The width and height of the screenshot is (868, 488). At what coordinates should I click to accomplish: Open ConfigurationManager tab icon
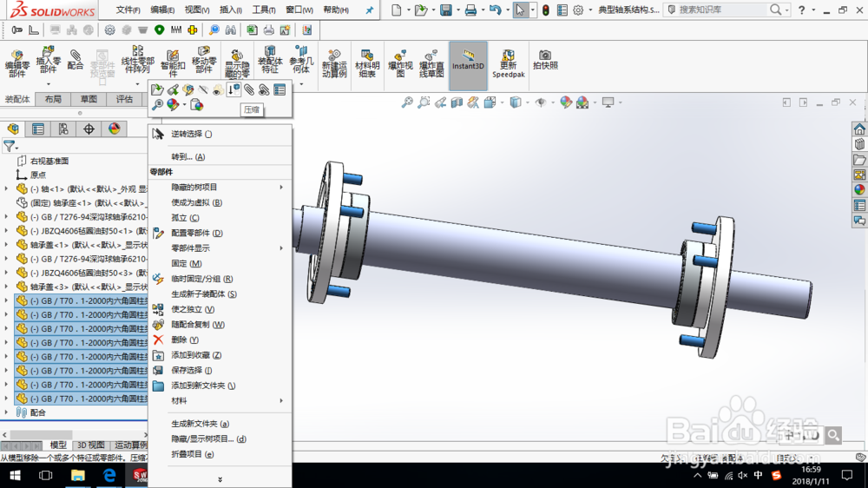tap(63, 129)
